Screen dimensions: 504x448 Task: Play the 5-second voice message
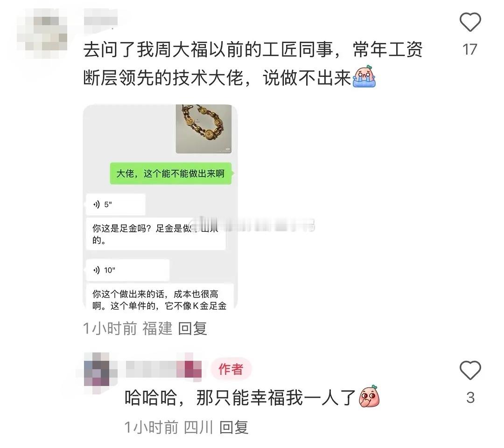tap(116, 204)
